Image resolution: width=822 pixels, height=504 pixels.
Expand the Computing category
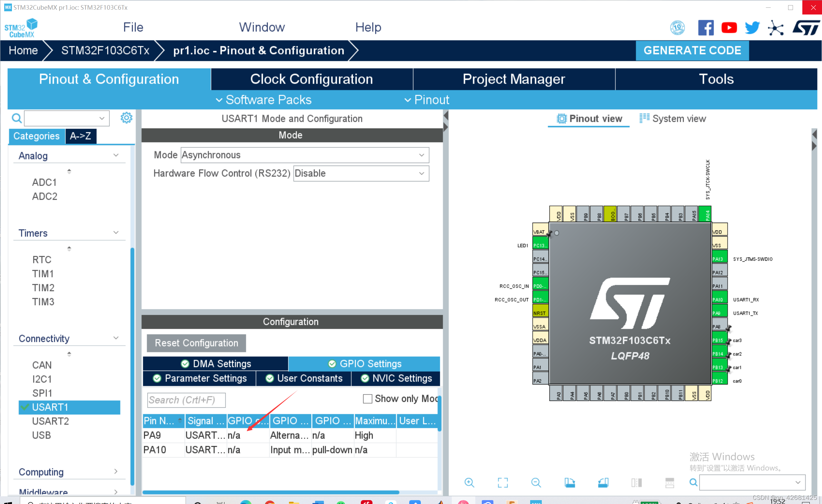116,471
